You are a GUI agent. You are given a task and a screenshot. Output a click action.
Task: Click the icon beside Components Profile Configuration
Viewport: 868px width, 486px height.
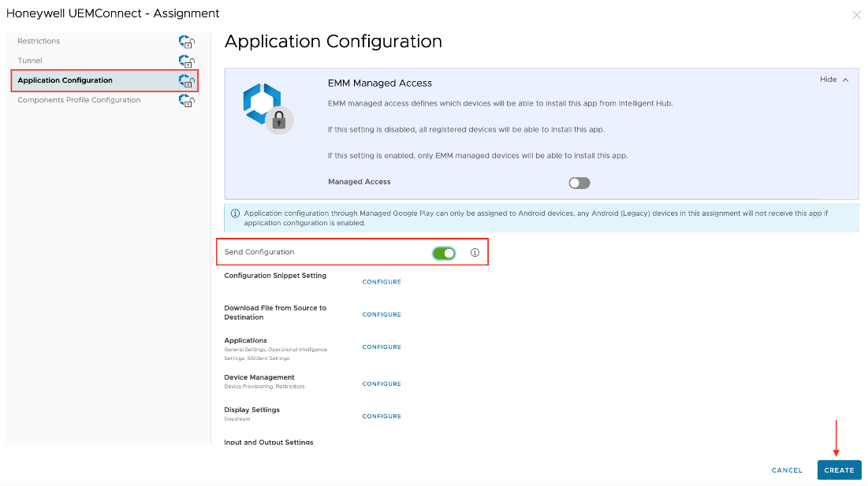pyautogui.click(x=186, y=100)
